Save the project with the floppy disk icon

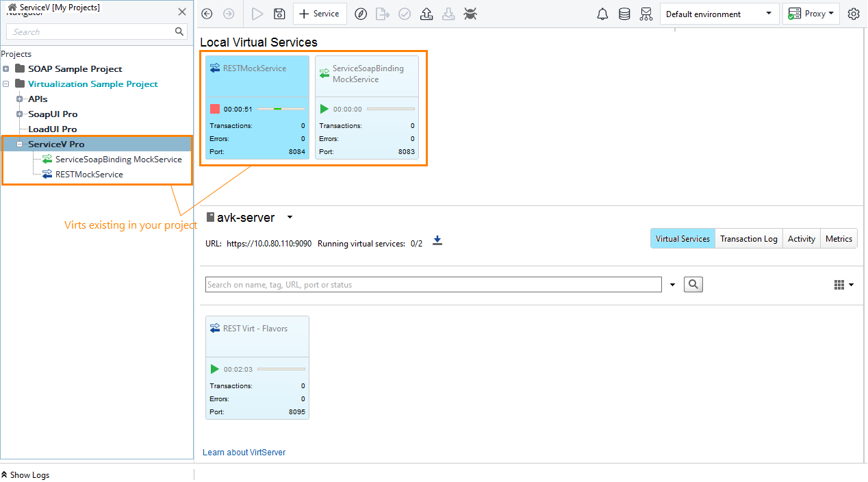point(279,14)
